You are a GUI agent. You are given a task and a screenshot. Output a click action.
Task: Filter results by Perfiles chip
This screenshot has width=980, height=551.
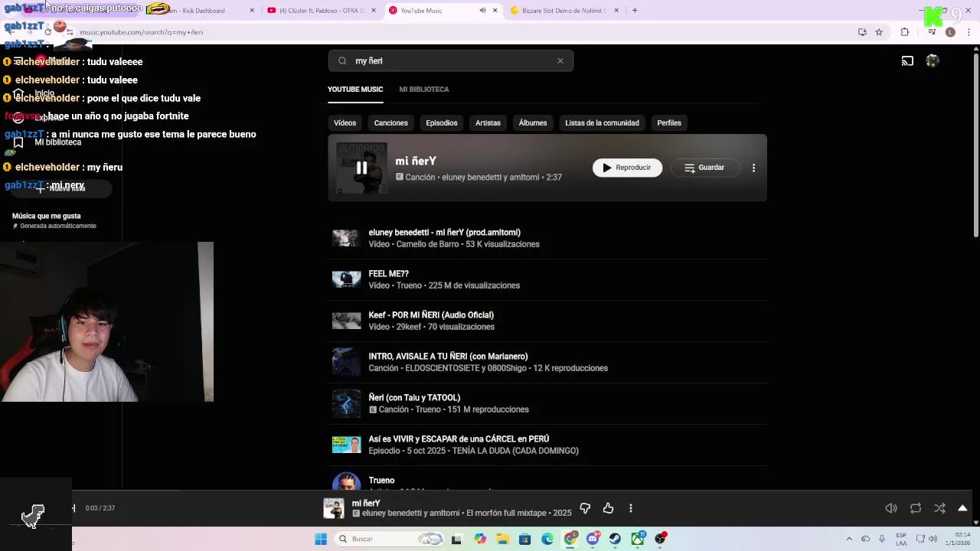[x=669, y=122]
